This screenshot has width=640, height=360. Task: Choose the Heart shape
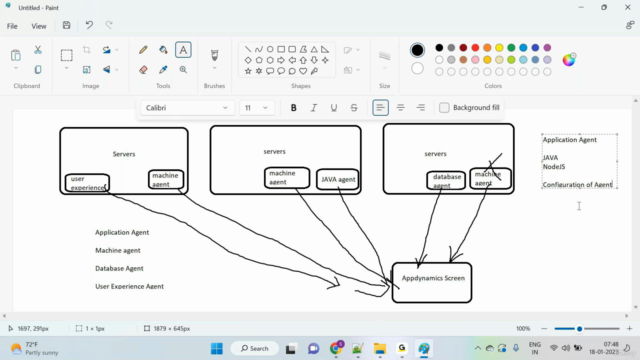pyautogui.click(x=303, y=71)
